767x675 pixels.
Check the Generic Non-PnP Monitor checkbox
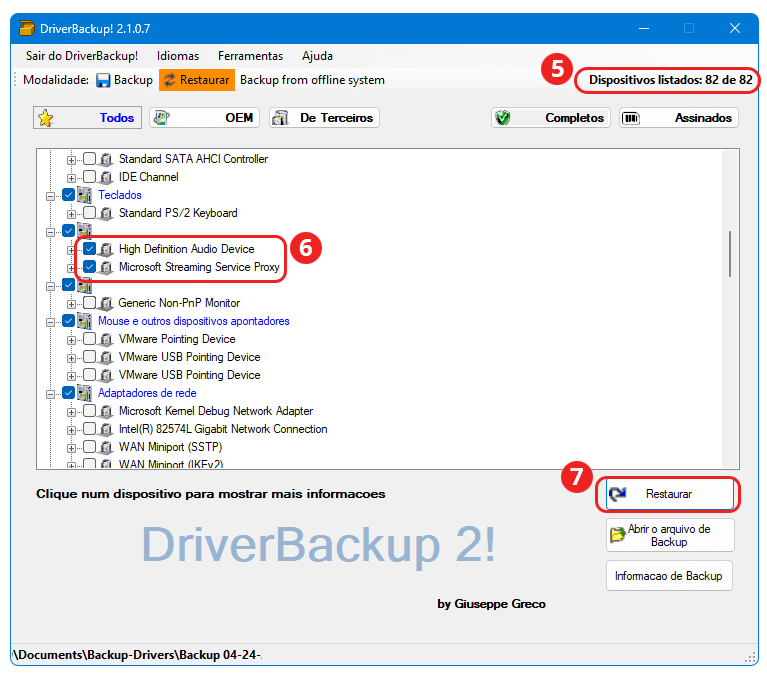(89, 303)
